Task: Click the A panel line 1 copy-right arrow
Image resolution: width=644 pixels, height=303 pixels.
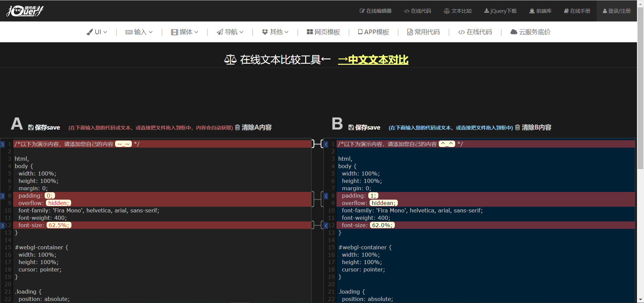Action: point(3,144)
